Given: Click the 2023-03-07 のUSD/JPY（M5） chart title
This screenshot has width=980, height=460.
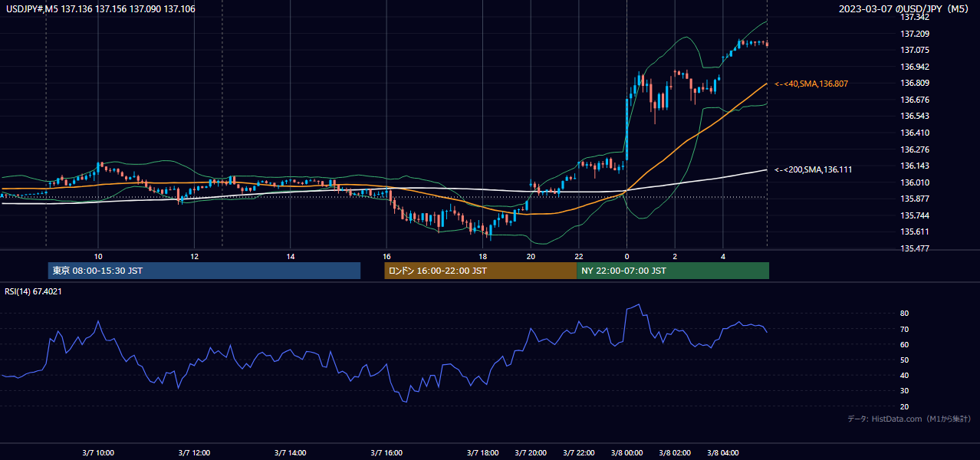Looking at the screenshot, I should (x=906, y=9).
